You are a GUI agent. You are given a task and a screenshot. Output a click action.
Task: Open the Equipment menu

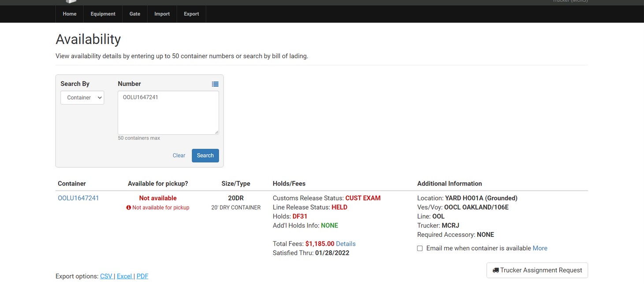click(103, 14)
